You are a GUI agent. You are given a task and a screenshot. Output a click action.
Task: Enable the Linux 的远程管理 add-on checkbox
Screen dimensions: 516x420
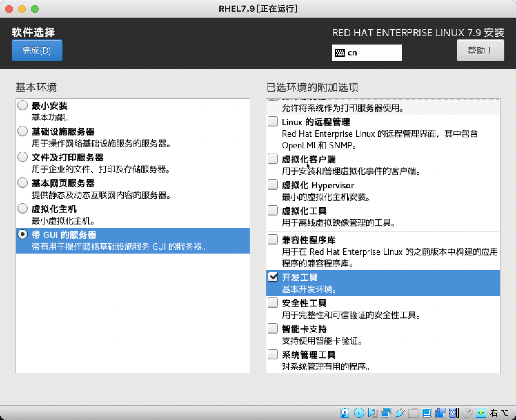273,121
